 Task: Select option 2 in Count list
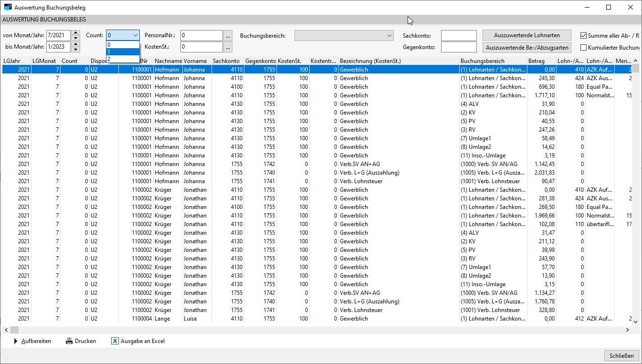pyautogui.click(x=123, y=59)
